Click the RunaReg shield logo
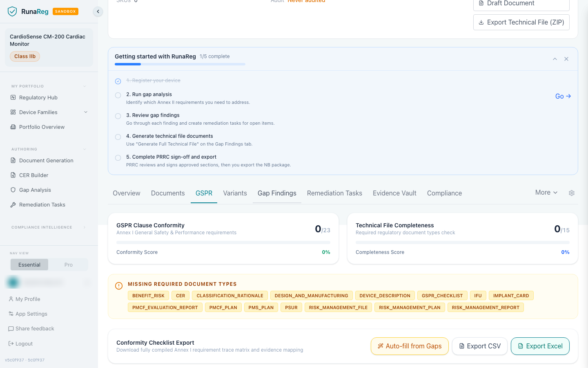Viewport: 588px width, 368px height. click(x=12, y=11)
